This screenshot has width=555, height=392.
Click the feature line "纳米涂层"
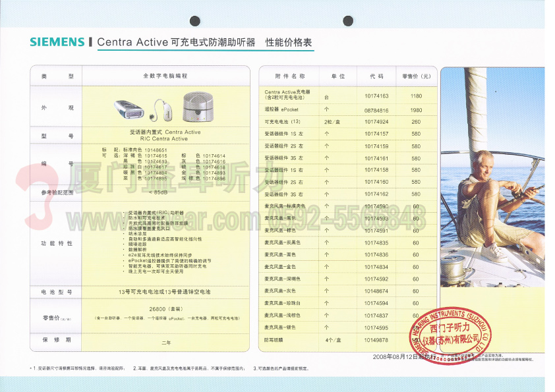[x=137, y=234]
